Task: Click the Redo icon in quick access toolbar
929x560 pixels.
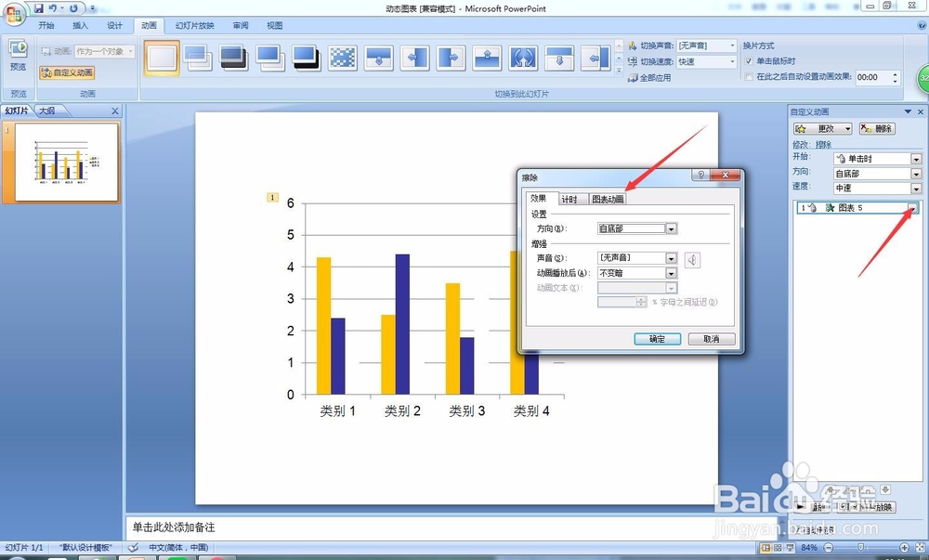Action: tap(73, 8)
